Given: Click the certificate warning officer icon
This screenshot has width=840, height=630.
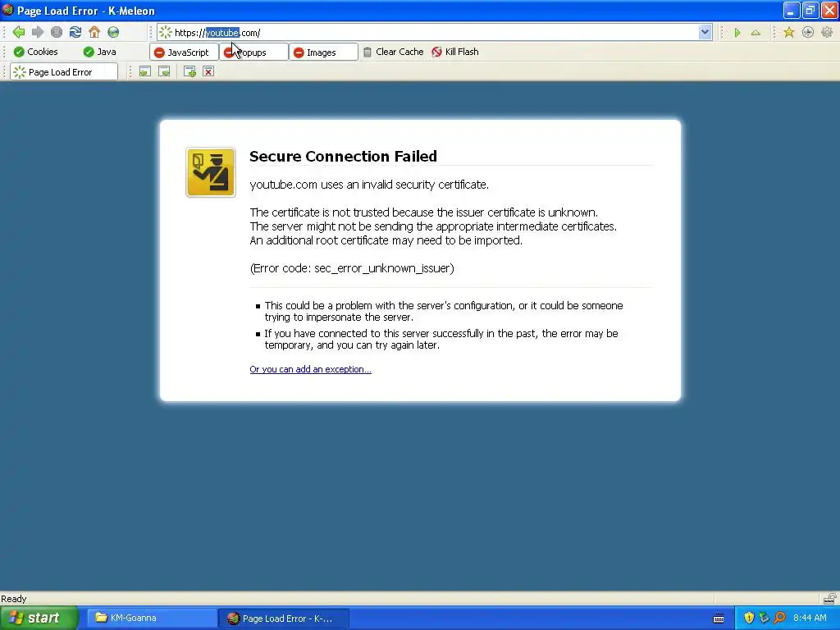Looking at the screenshot, I should tap(211, 172).
